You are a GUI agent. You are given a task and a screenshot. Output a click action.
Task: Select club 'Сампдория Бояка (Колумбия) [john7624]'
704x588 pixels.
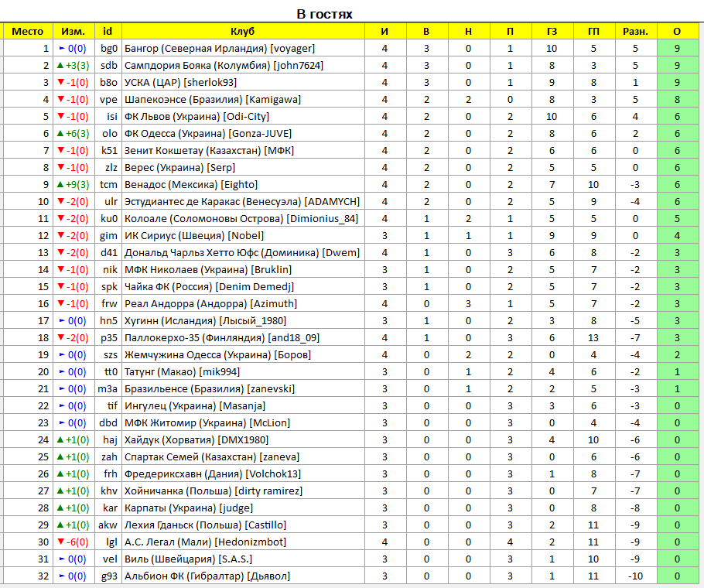point(224,66)
